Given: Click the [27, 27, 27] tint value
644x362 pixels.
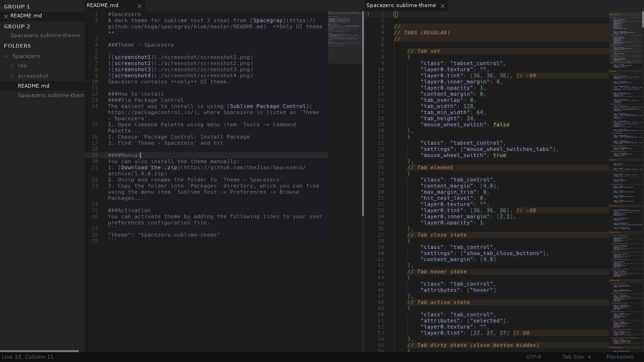Looking at the screenshot, I should pyautogui.click(x=490, y=333).
